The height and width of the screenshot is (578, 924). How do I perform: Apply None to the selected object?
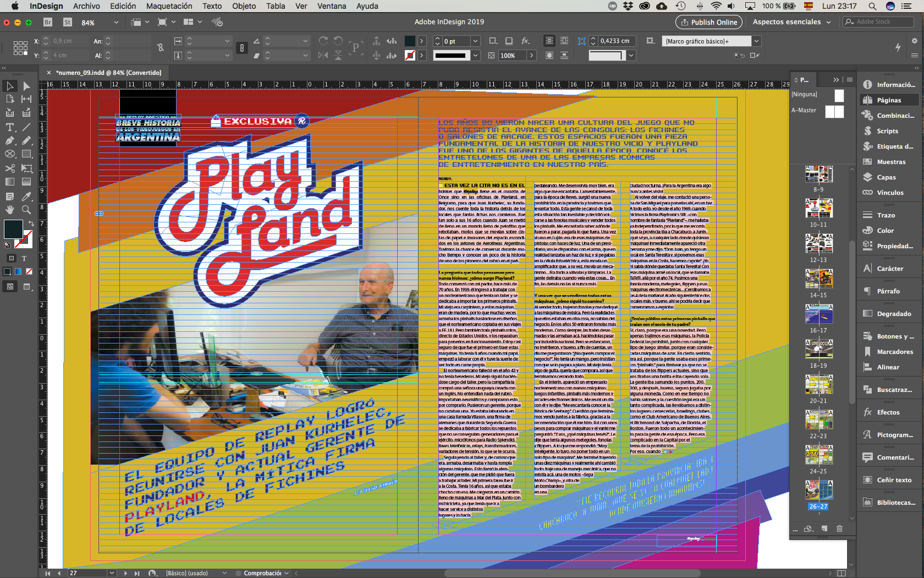[x=29, y=271]
